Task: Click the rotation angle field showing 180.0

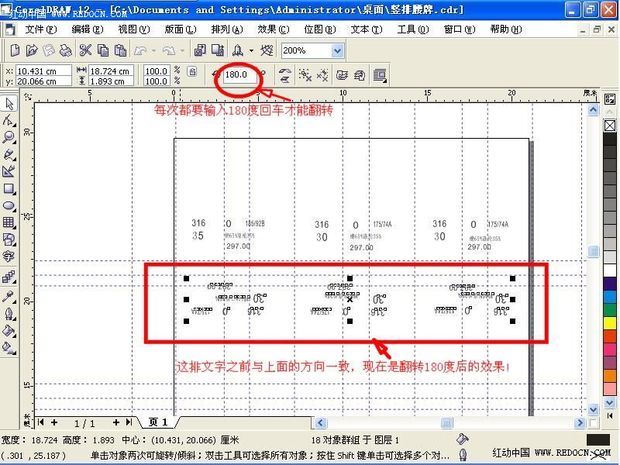Action: click(238, 74)
